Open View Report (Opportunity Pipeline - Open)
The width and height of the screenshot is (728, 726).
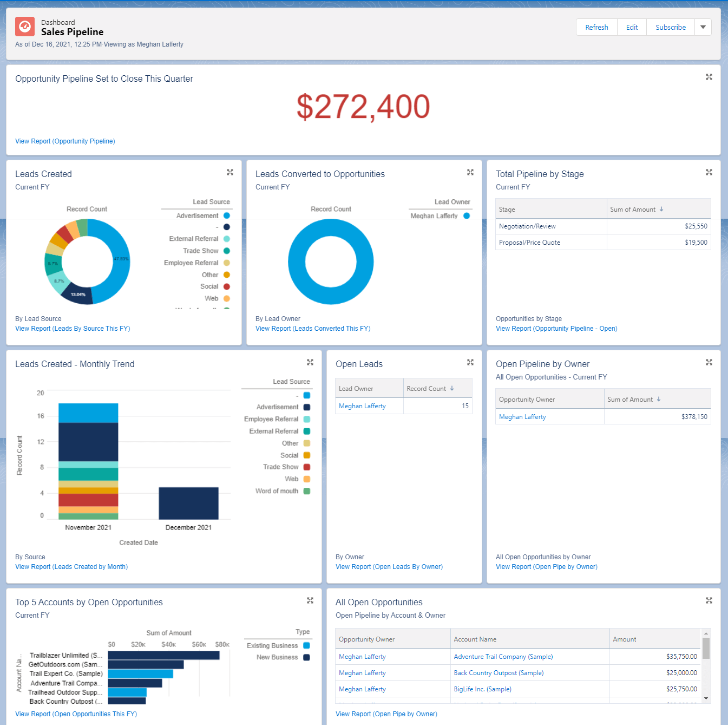(556, 329)
